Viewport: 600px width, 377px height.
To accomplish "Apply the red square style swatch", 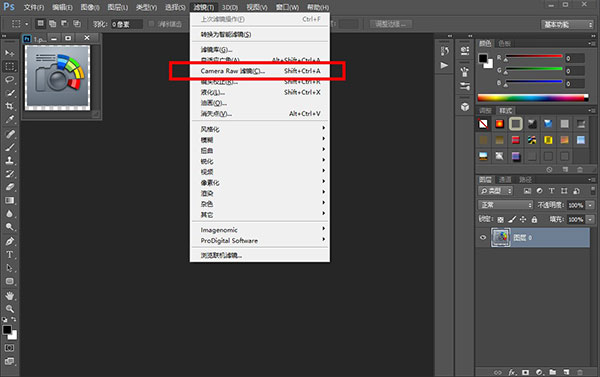I will click(x=515, y=140).
